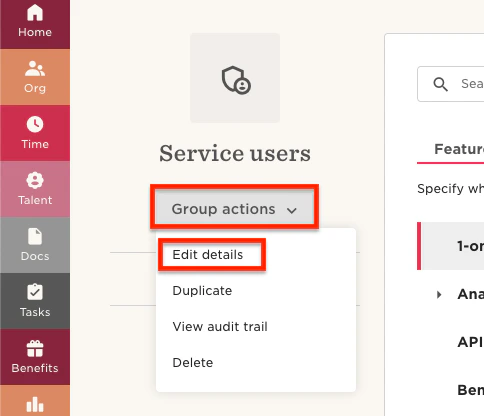Choose Delete from the group actions menu
Screen dimensions: 484x416
193,363
